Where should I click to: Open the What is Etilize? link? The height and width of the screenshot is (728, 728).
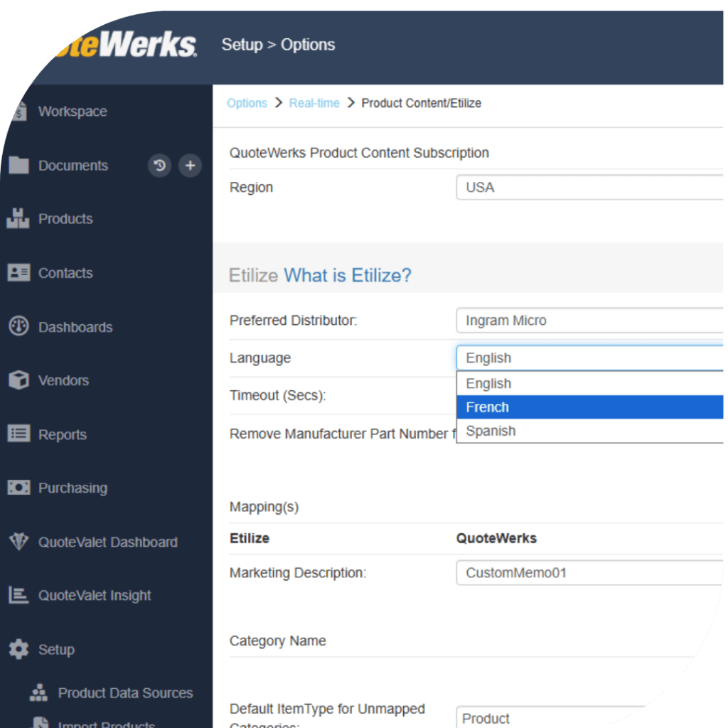[348, 276]
